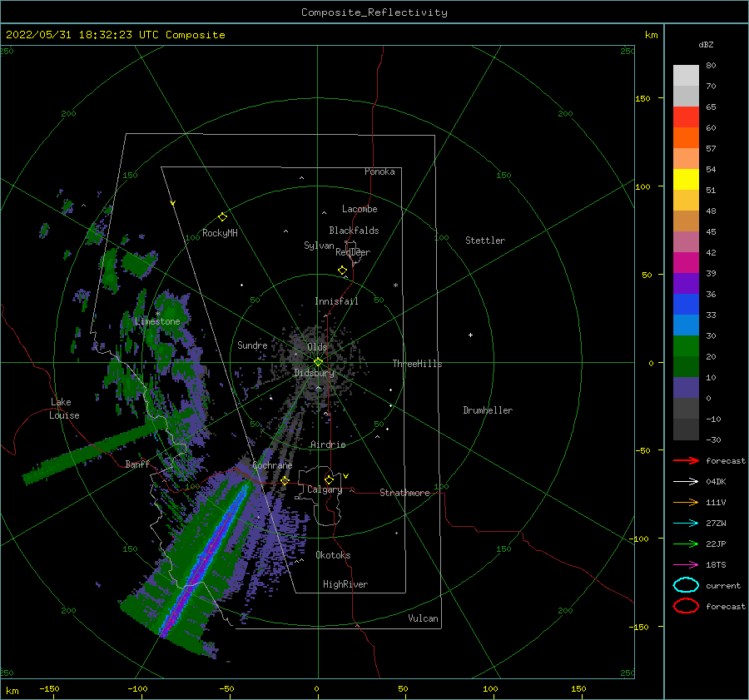The image size is (749, 700).
Task: Click the Okotoks city label
Action: (x=333, y=555)
